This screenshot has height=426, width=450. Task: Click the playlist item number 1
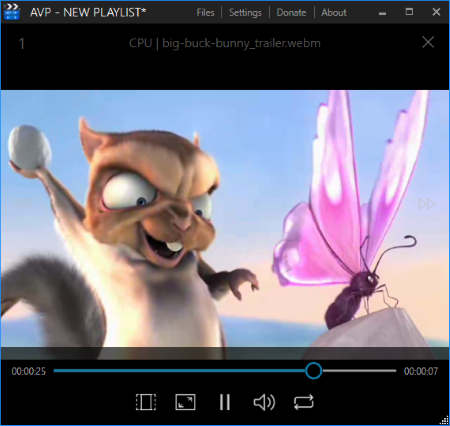pyautogui.click(x=22, y=44)
